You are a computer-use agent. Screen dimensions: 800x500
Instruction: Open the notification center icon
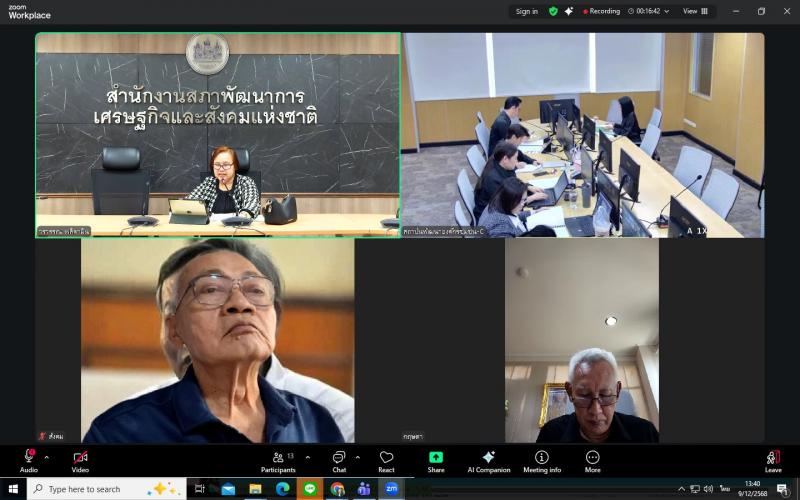pos(783,489)
